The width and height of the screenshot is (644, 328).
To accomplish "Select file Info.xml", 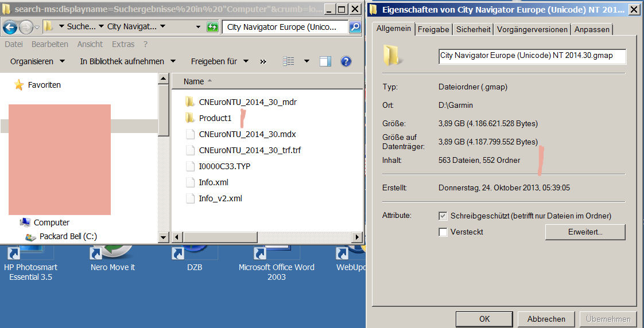I will [214, 182].
